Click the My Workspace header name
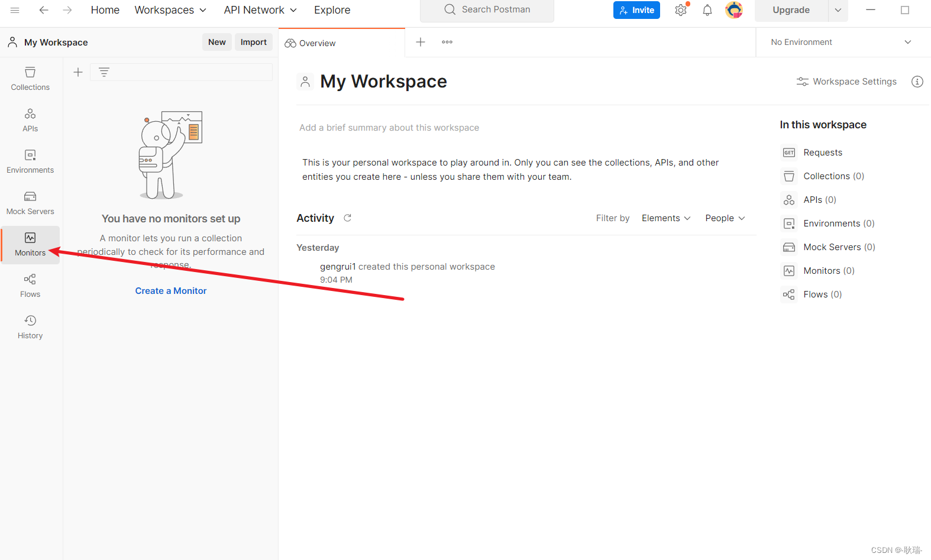The width and height of the screenshot is (931, 560). [56, 43]
